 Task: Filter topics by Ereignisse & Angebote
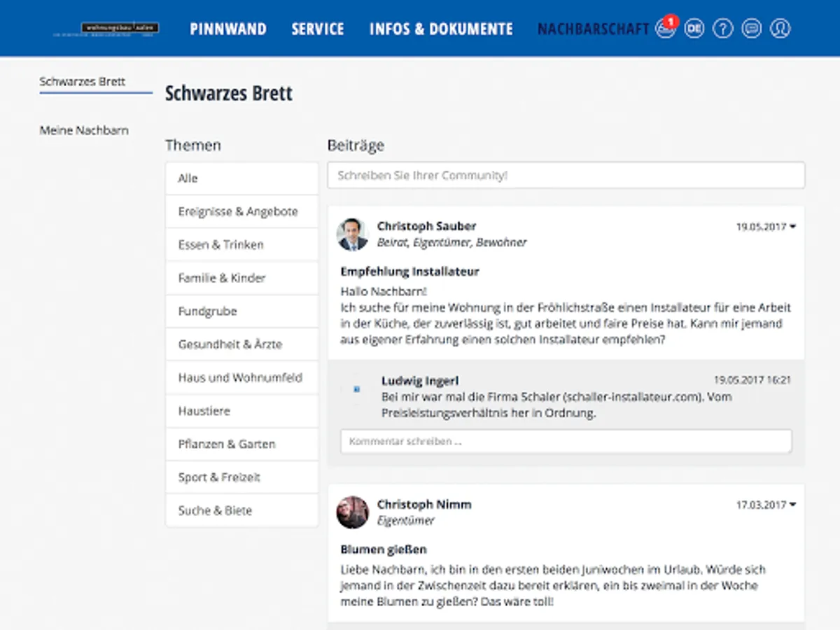(242, 211)
